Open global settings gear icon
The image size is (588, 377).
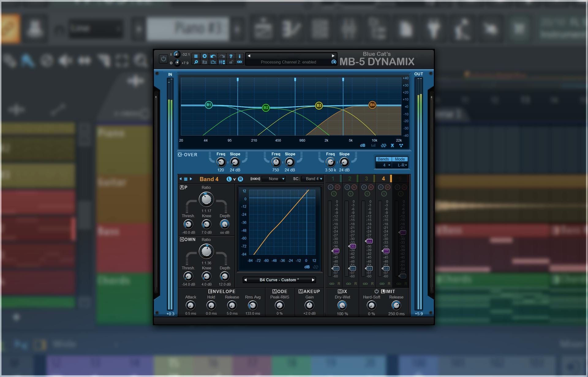(x=205, y=56)
